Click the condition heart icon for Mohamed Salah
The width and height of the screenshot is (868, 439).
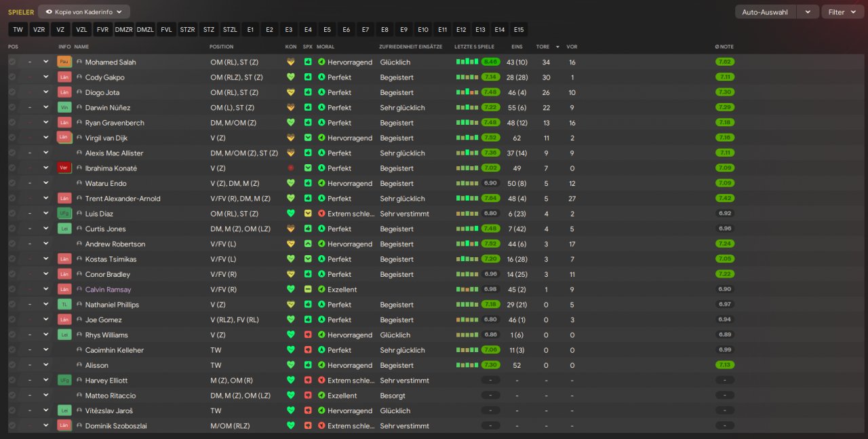[x=291, y=62]
